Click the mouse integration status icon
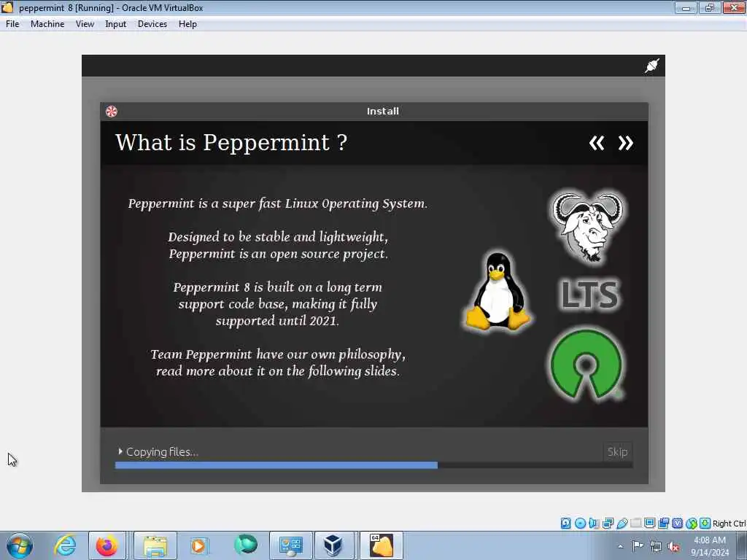Viewport: 747px width, 560px height. pyautogui.click(x=692, y=524)
